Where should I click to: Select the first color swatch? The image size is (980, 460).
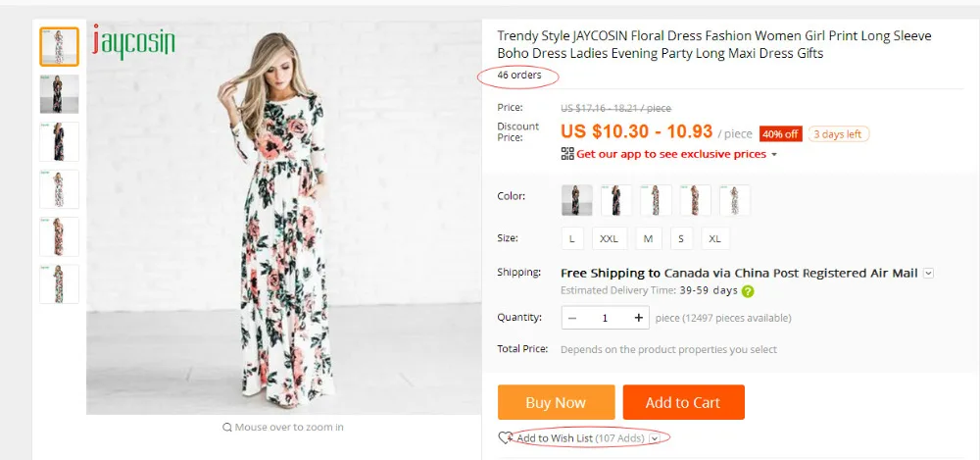(x=576, y=200)
